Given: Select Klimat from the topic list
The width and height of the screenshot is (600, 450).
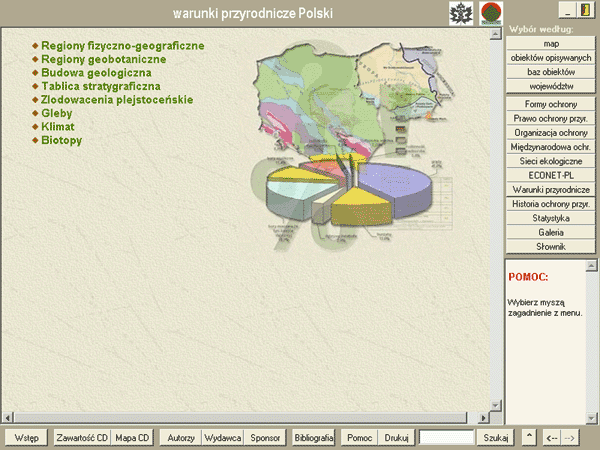Looking at the screenshot, I should [x=58, y=127].
